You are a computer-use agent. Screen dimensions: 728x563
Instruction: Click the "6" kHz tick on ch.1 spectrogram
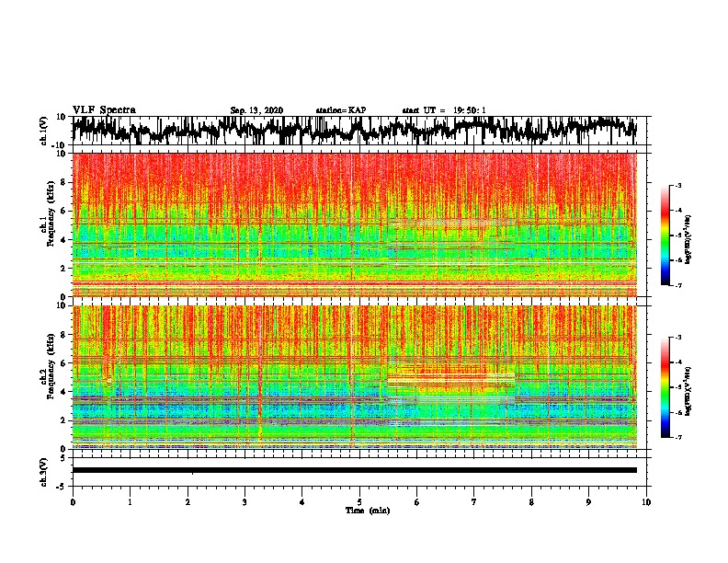point(63,211)
